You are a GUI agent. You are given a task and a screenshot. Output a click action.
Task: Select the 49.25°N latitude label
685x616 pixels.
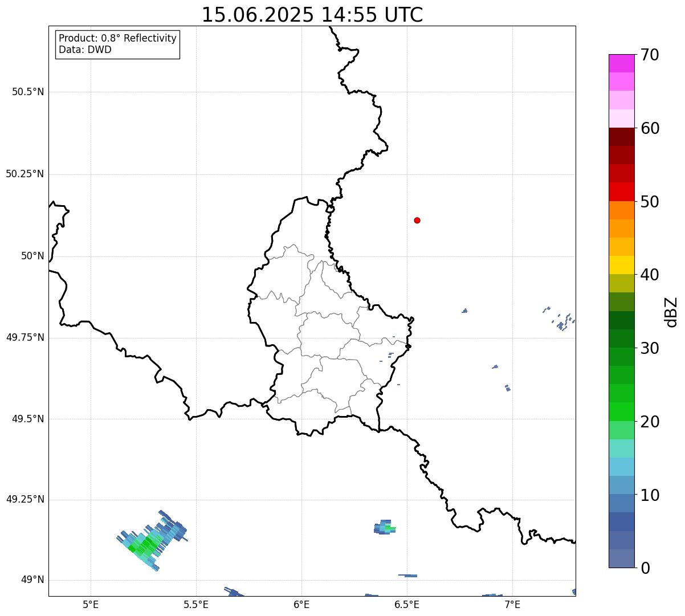pyautogui.click(x=25, y=499)
